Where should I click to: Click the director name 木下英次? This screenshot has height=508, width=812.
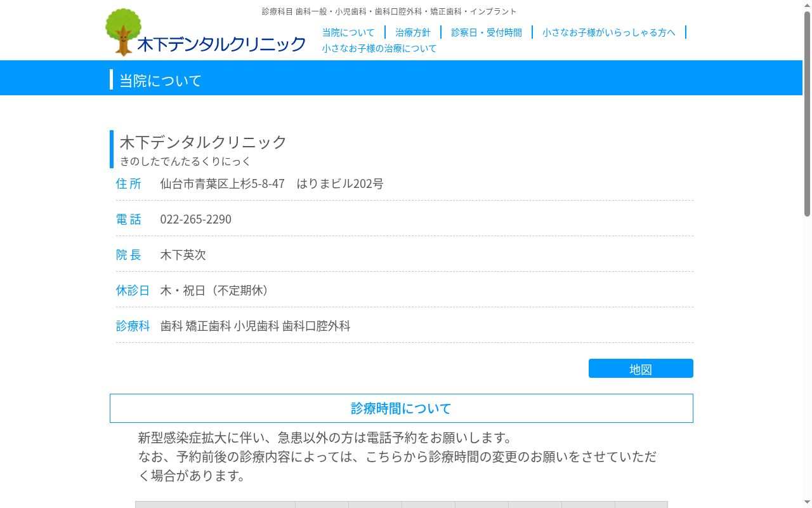click(183, 255)
